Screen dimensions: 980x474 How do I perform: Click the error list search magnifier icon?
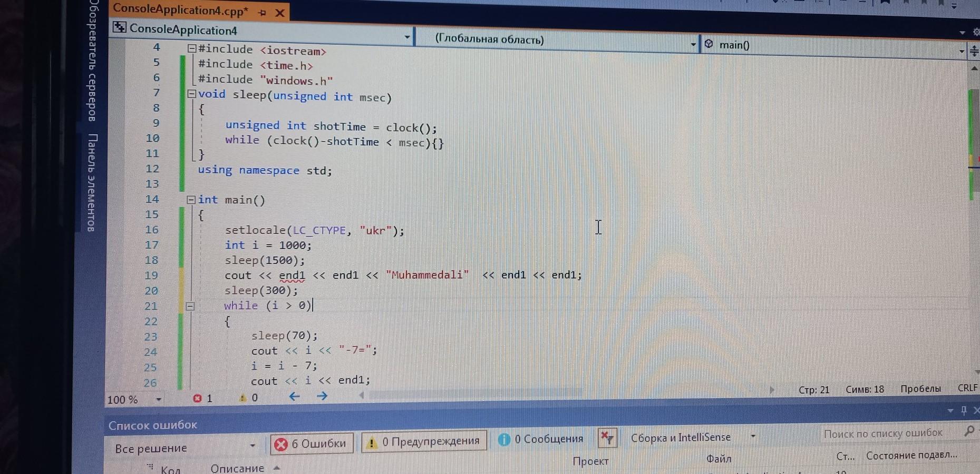click(969, 431)
